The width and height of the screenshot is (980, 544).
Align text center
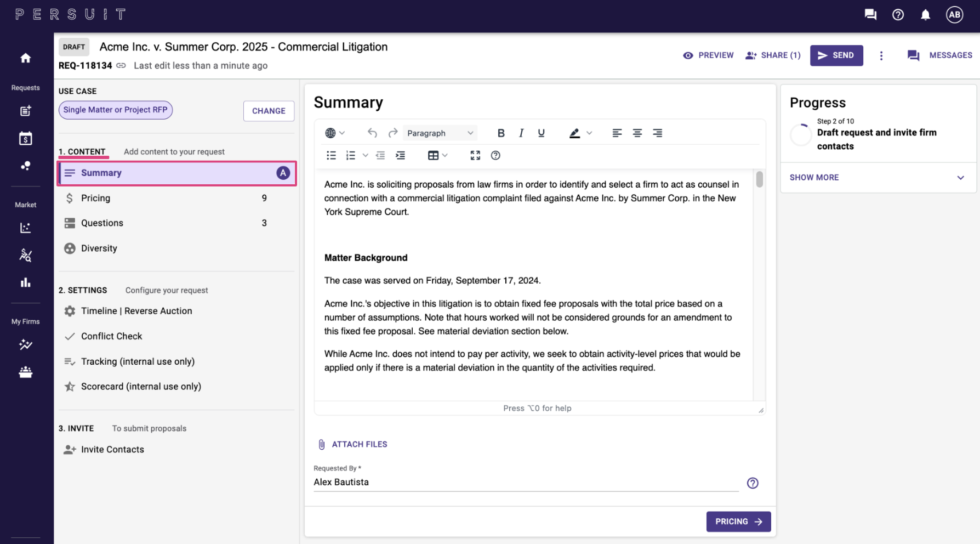tap(637, 133)
